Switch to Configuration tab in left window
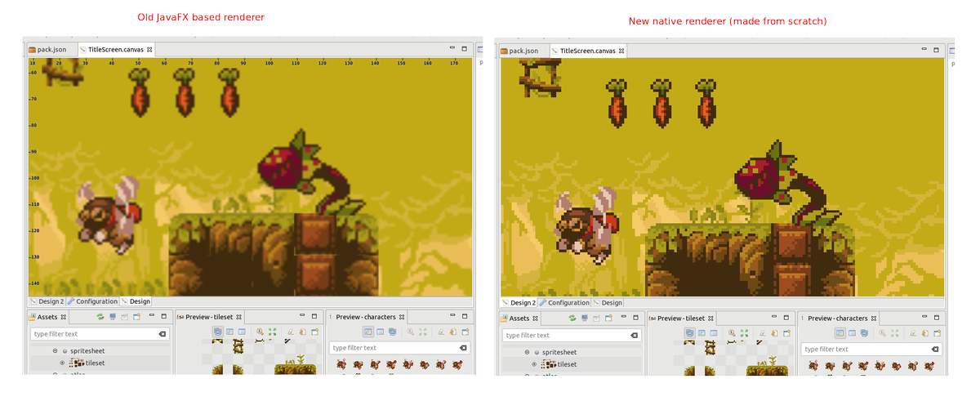Viewport: 980px width, 401px height. click(91, 301)
